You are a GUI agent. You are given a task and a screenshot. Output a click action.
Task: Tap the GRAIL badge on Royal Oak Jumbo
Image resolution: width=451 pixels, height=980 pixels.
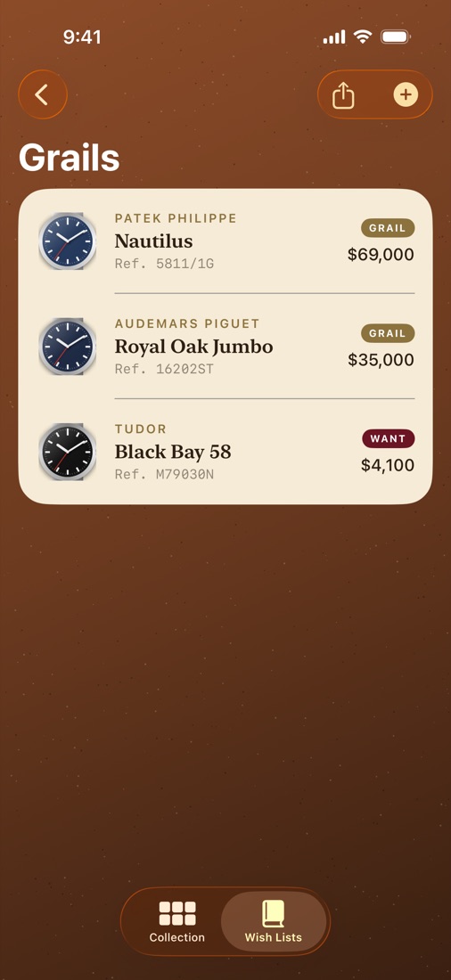388,333
